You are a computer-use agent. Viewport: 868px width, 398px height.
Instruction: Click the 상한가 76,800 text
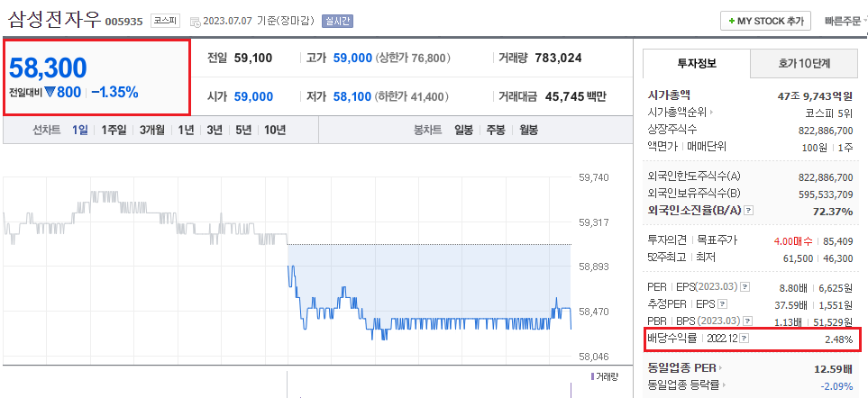point(413,58)
